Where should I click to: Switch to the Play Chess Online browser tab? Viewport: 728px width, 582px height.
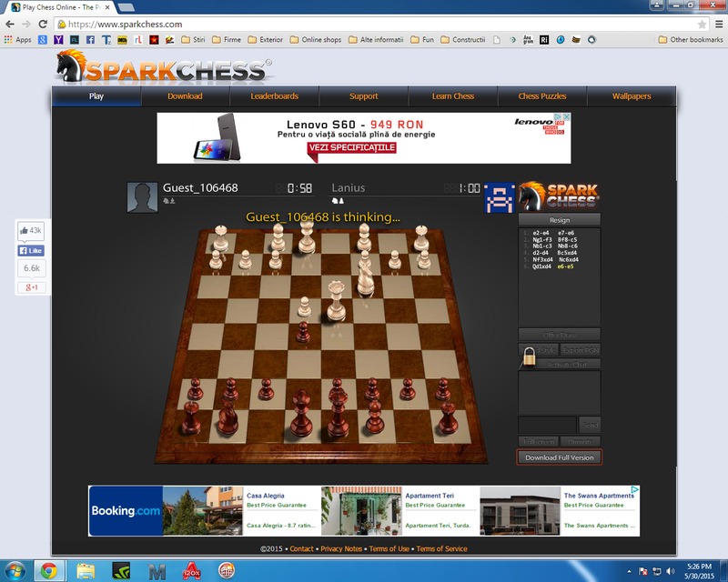pyautogui.click(x=60, y=7)
